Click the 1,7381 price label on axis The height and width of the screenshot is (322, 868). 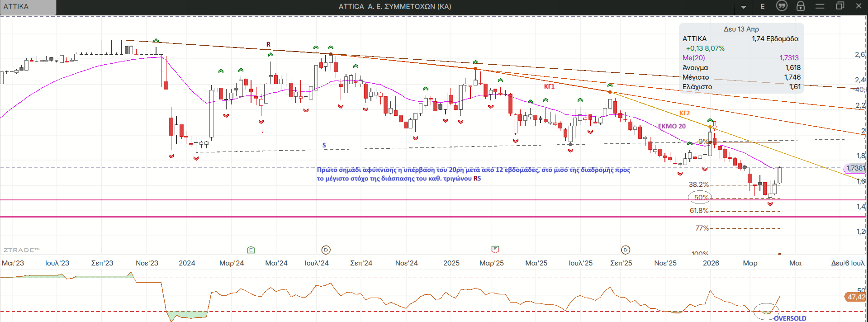[x=855, y=168]
